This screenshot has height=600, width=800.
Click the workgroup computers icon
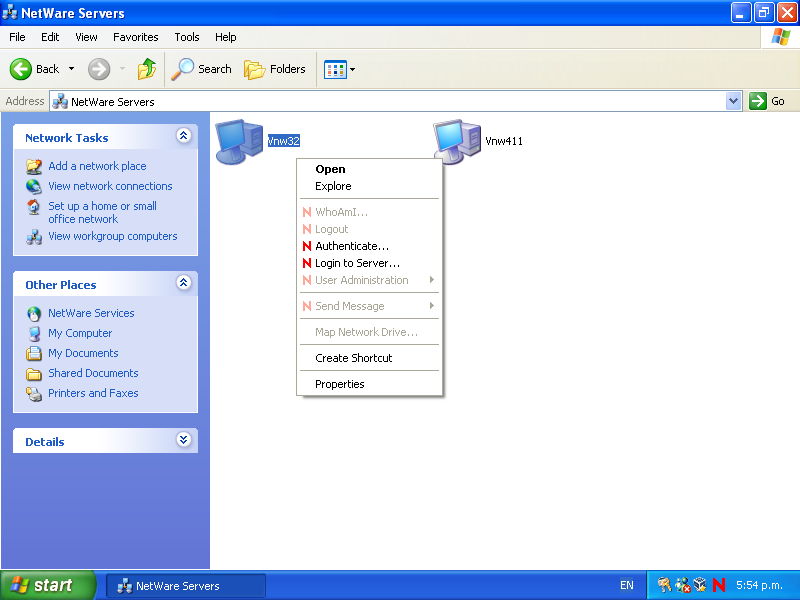tap(34, 237)
